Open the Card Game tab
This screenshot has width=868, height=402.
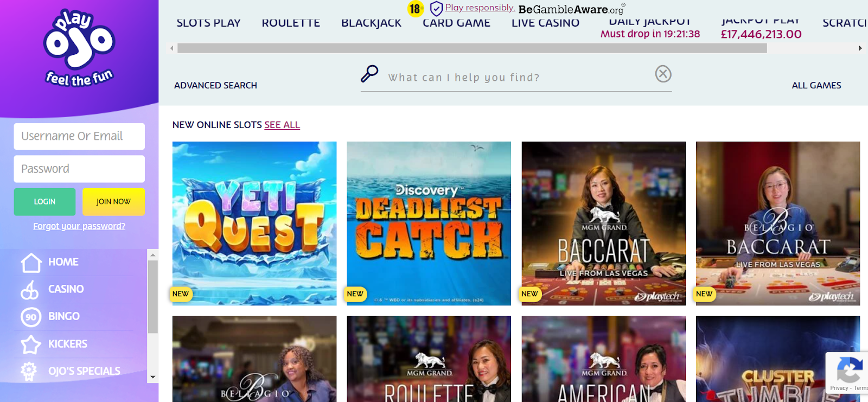tap(457, 23)
